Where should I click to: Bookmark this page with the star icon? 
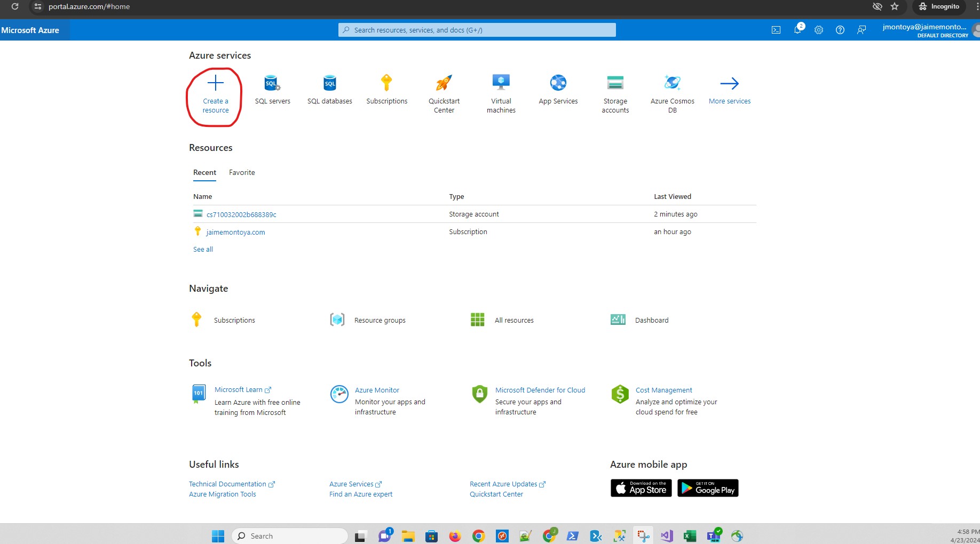895,6
